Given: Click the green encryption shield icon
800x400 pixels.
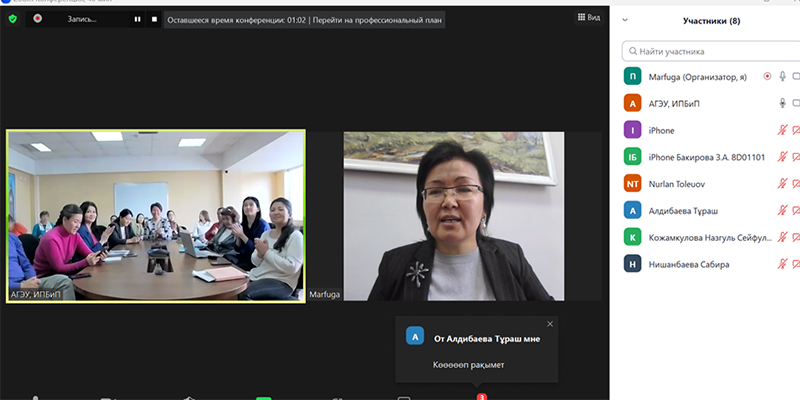Looking at the screenshot, I should coord(13,19).
